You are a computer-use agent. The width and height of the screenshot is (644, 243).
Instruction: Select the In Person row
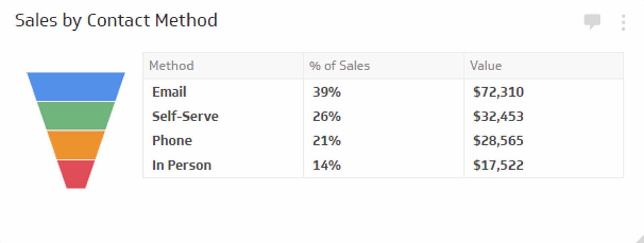click(181, 165)
